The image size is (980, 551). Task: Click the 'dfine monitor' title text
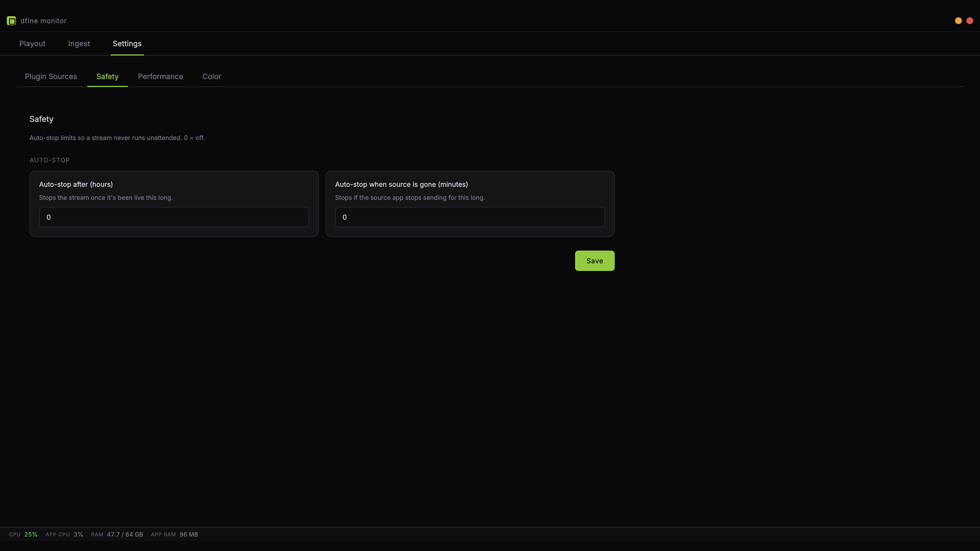coord(43,21)
